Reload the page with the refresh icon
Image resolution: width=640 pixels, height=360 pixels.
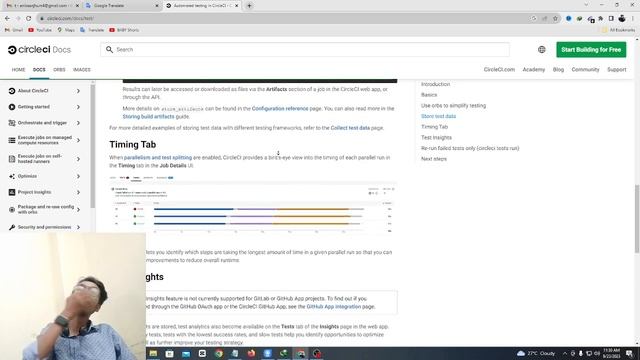tap(29, 18)
